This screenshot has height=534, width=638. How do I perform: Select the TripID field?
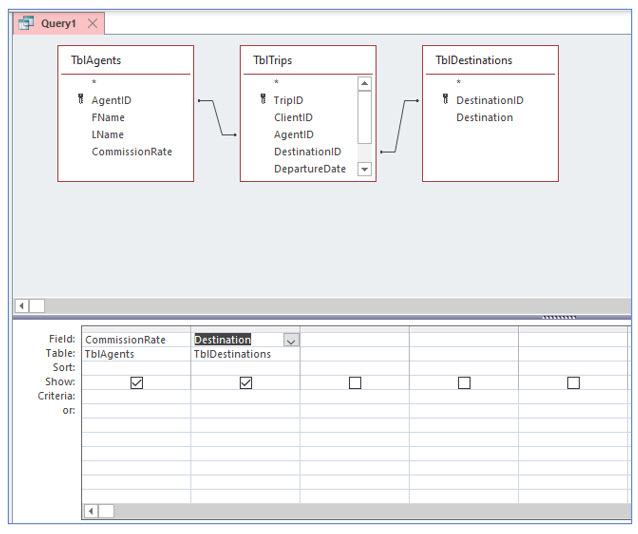point(288,100)
